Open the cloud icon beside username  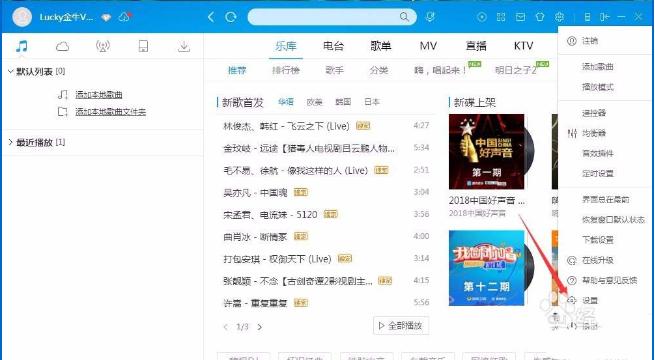(x=125, y=17)
